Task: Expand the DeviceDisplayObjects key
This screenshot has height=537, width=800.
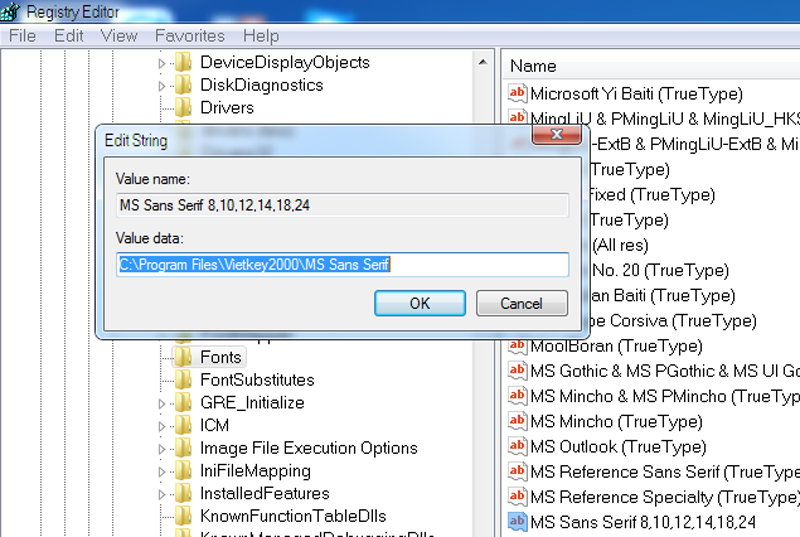Action: (x=162, y=63)
